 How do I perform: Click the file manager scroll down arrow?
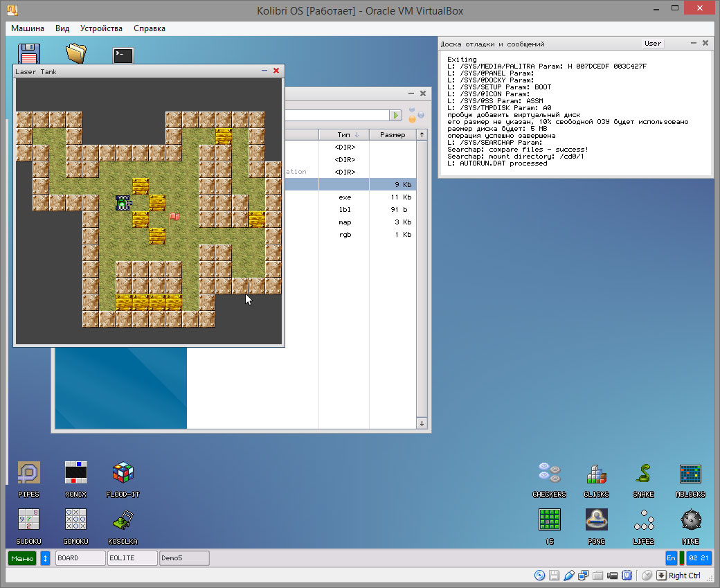click(x=422, y=424)
